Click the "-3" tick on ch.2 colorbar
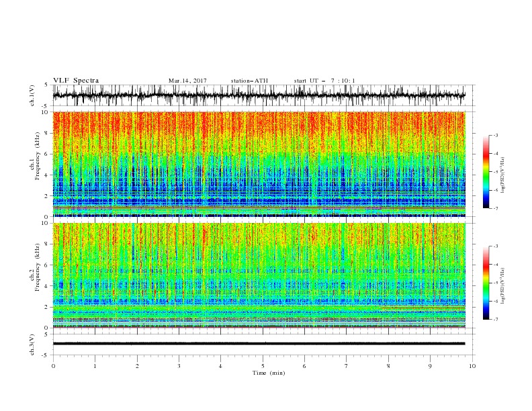 495,246
